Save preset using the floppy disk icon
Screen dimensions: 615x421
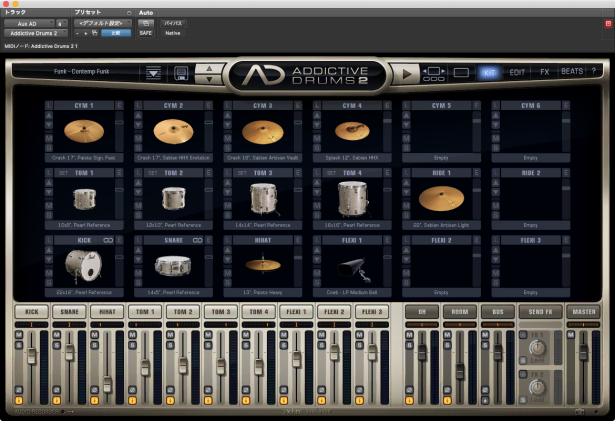click(181, 73)
